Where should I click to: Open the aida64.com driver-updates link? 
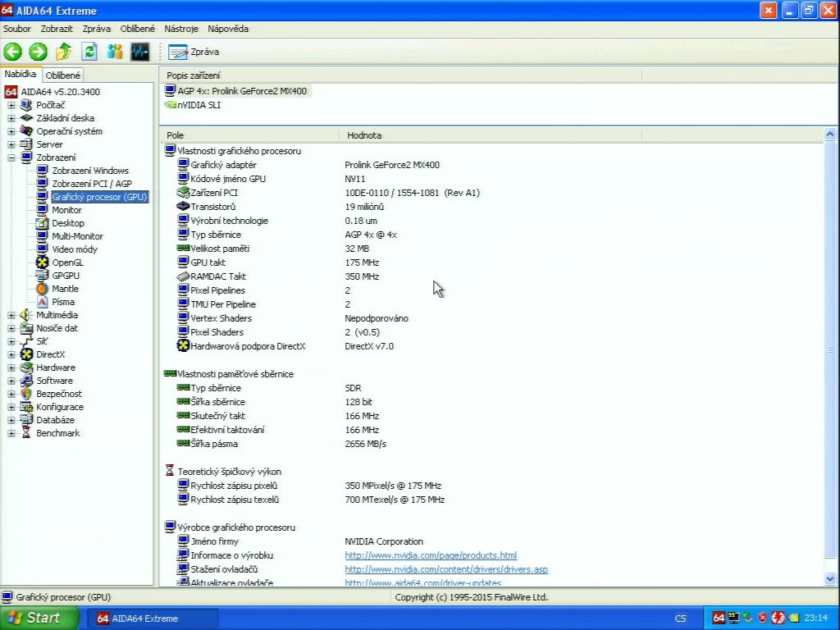[422, 582]
